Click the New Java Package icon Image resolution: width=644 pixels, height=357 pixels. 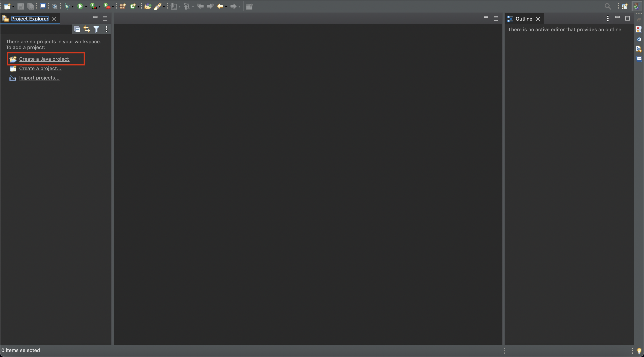point(123,6)
